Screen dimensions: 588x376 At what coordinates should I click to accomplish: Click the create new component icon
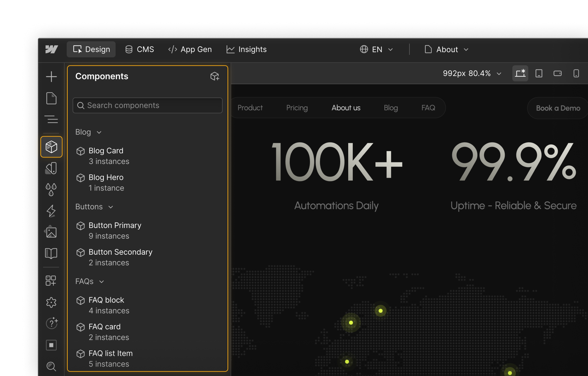[215, 76]
